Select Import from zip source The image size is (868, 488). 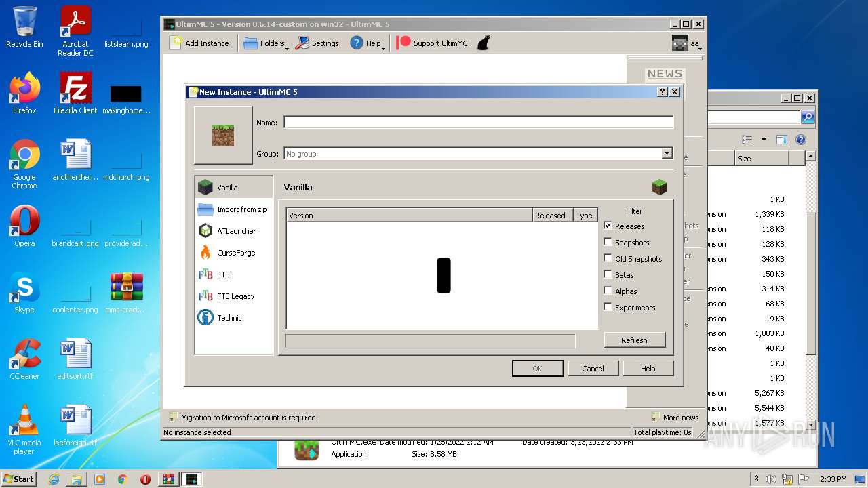tap(234, 209)
